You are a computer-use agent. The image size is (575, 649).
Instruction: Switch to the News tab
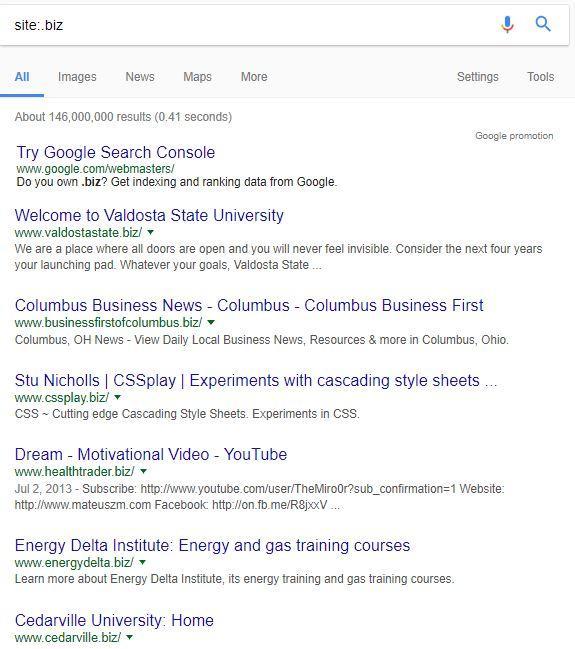pos(140,77)
